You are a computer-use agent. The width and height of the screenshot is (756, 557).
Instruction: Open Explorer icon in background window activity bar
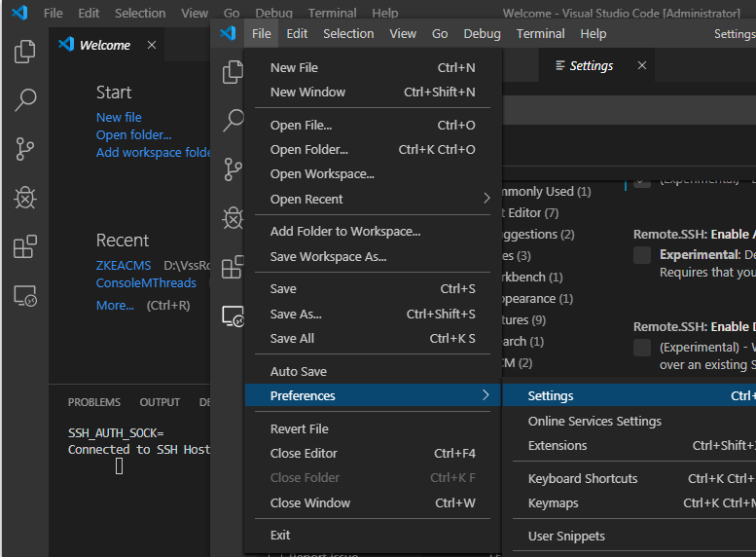click(x=25, y=52)
